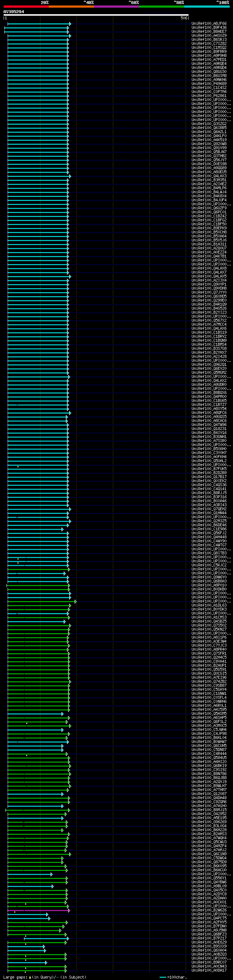Select the UniRef100_Q18231 label

209,429
